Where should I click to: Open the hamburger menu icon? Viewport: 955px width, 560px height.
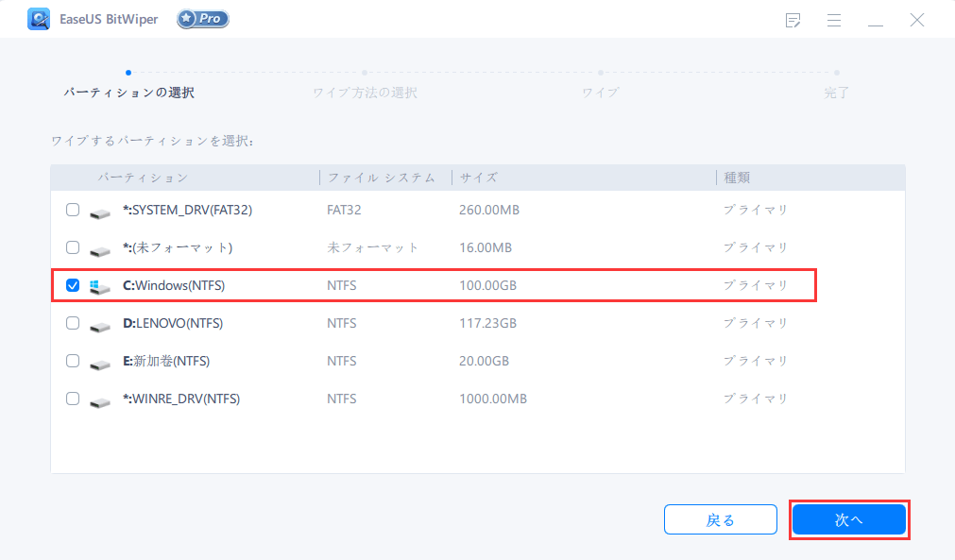click(x=834, y=20)
